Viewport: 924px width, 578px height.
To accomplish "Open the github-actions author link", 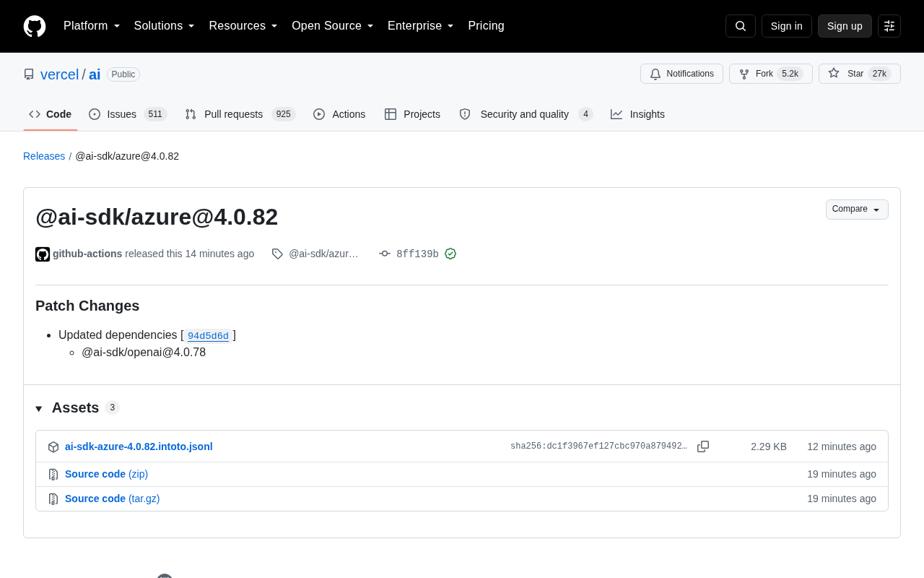I will 87,254.
